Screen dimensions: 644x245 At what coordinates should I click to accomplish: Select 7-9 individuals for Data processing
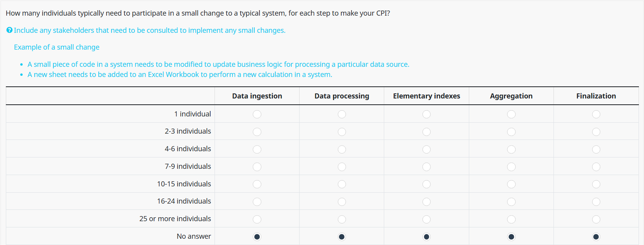342,167
